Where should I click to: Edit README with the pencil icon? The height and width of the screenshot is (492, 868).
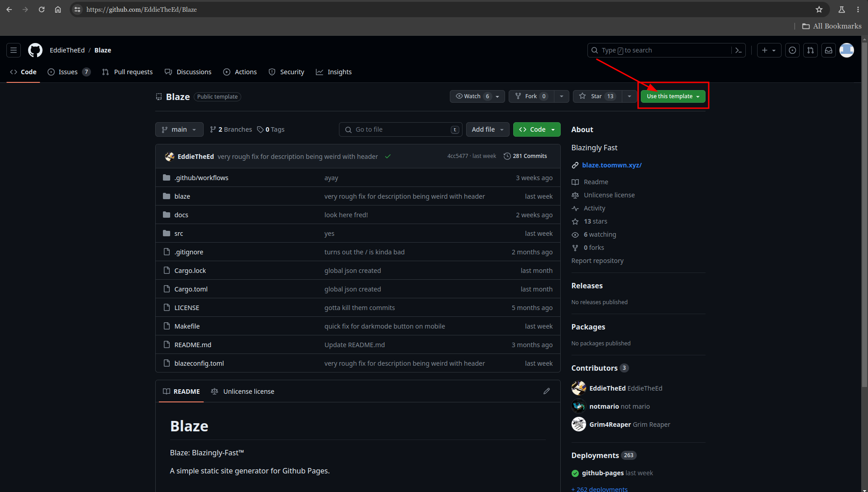546,391
